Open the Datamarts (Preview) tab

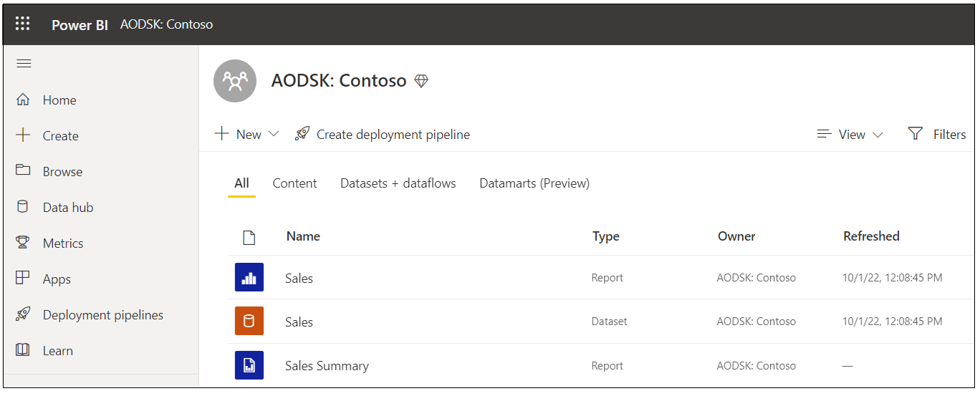coord(534,183)
